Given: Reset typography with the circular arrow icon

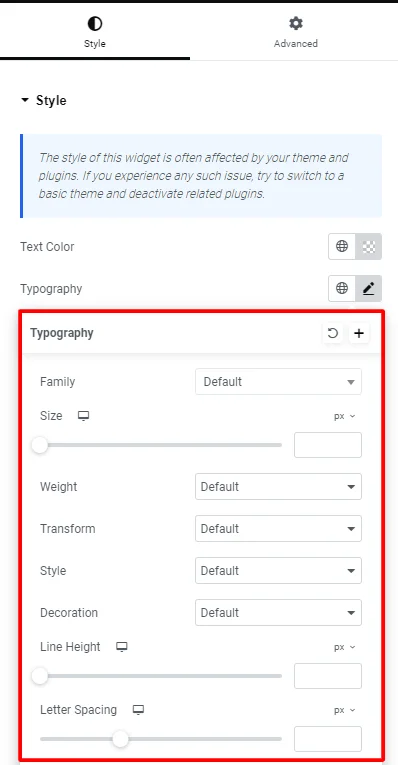Looking at the screenshot, I should pyautogui.click(x=333, y=333).
